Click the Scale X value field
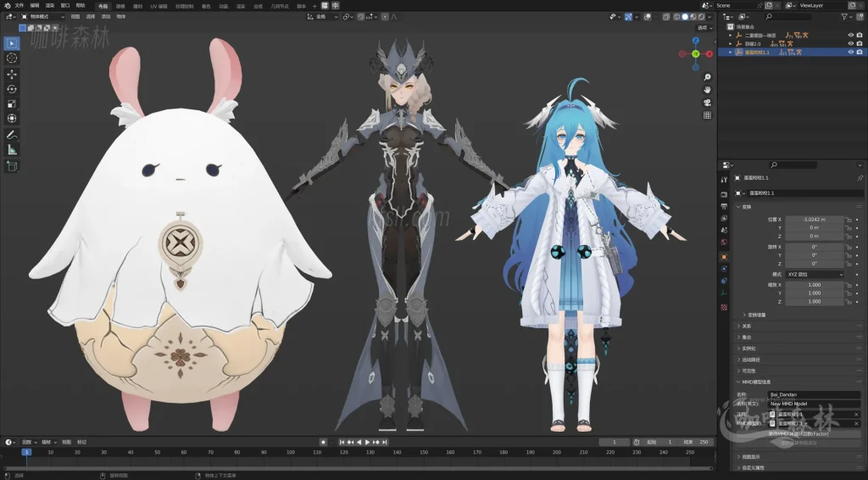Screen dimensions: 868x480 [x=815, y=285]
